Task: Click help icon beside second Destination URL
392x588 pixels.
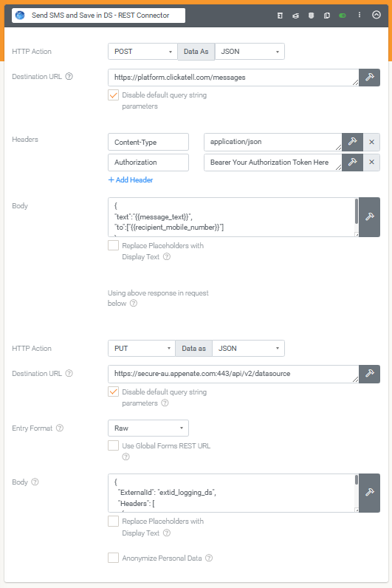Action: (x=69, y=374)
